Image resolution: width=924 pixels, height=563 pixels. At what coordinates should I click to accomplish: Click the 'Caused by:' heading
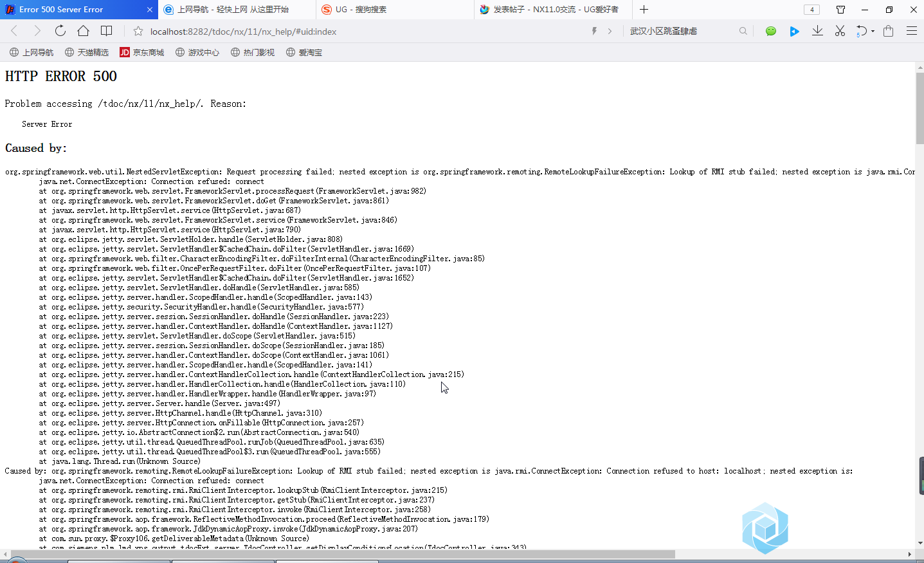36,148
